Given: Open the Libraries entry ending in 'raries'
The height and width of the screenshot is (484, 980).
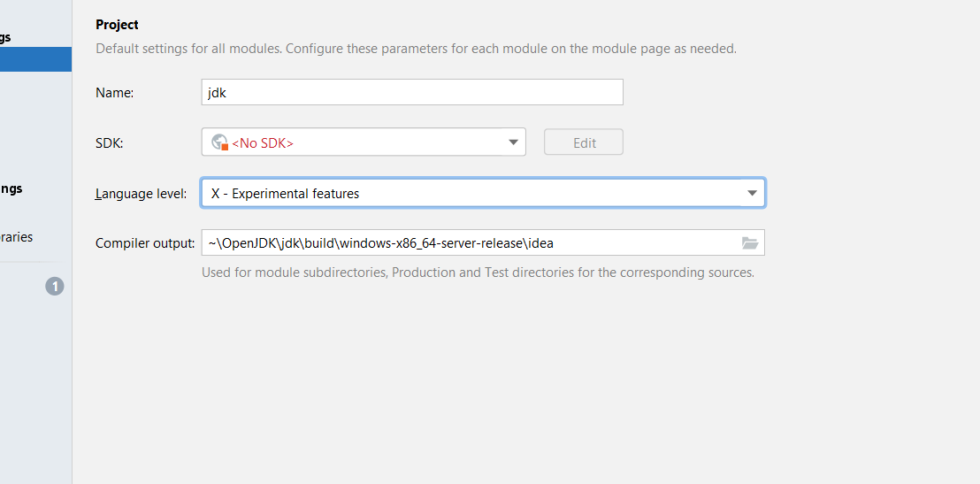Looking at the screenshot, I should coord(17,237).
